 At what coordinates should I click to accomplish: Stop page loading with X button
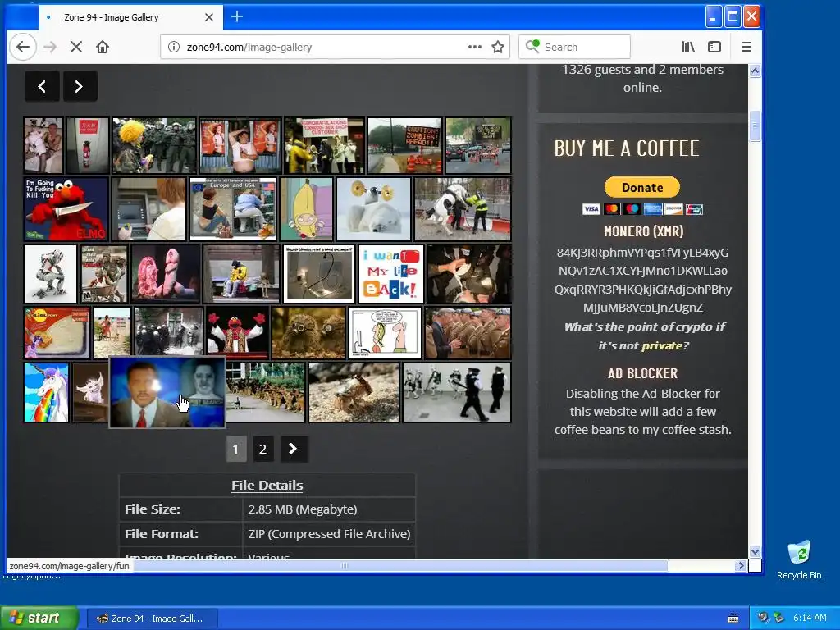(76, 47)
